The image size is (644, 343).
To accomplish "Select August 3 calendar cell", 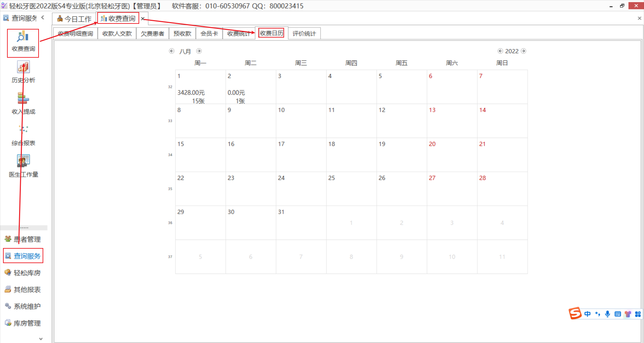I will (x=301, y=87).
